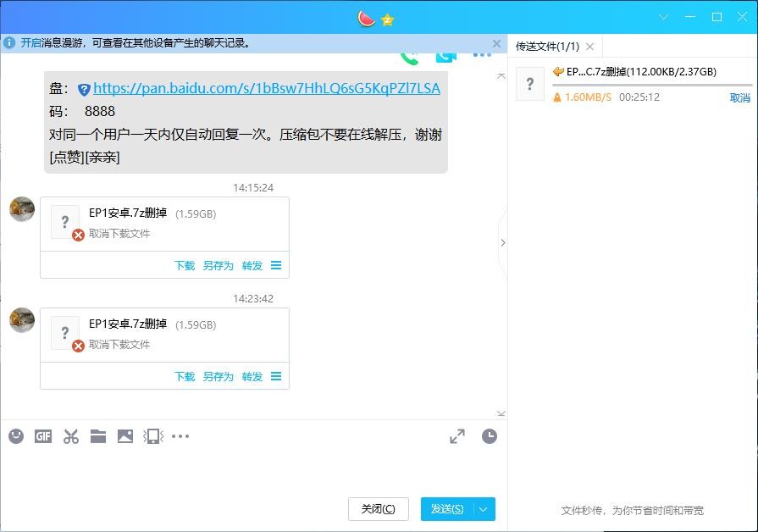
Task: Select the 传送文件(1/1) tab
Action: click(547, 47)
